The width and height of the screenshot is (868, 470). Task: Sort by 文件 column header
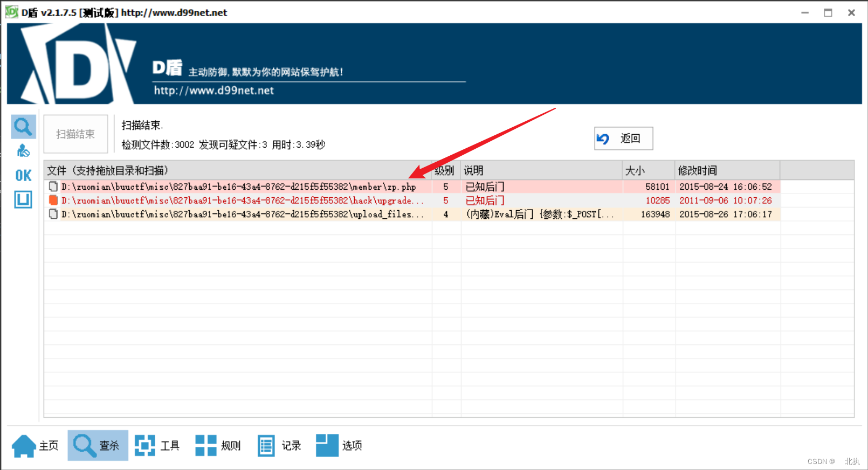coord(238,170)
